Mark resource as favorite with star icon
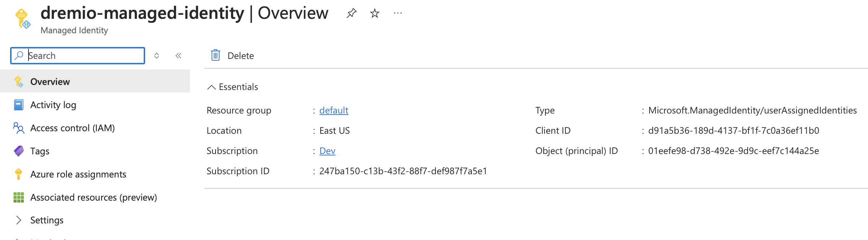This screenshot has height=240, width=868. coord(375,13)
